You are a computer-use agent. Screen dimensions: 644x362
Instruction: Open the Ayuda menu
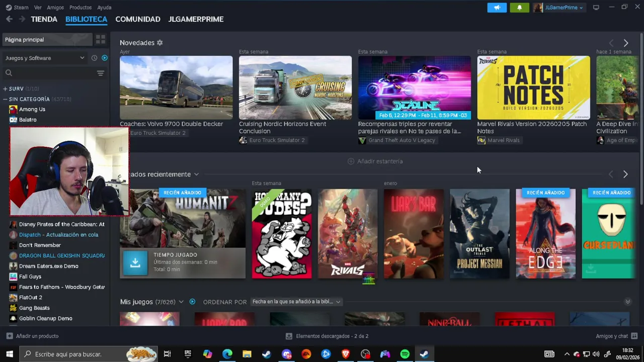point(104,8)
